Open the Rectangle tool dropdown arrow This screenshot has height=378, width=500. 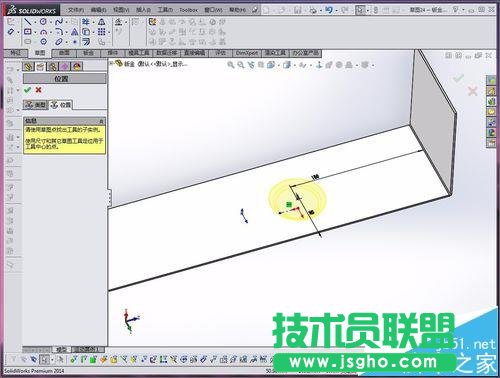(x=35, y=33)
